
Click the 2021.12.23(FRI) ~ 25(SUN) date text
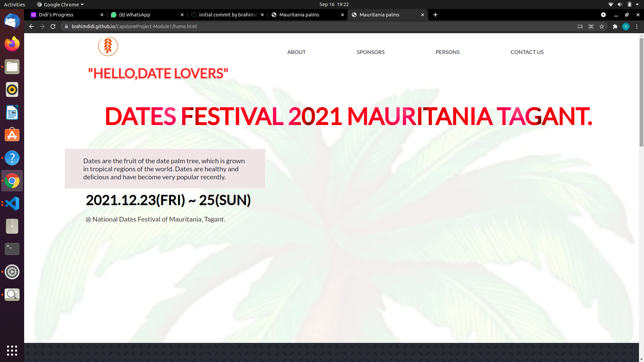[168, 200]
